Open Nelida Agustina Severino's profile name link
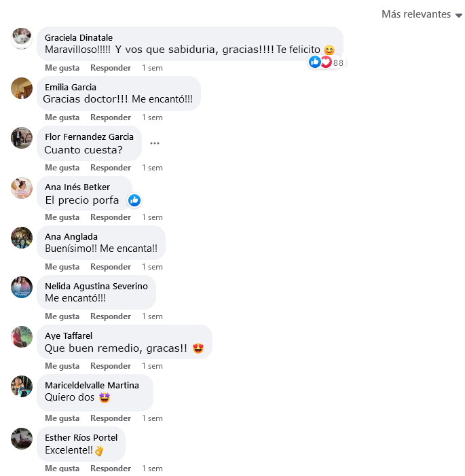This screenshot has height=476, width=465. [x=96, y=287]
